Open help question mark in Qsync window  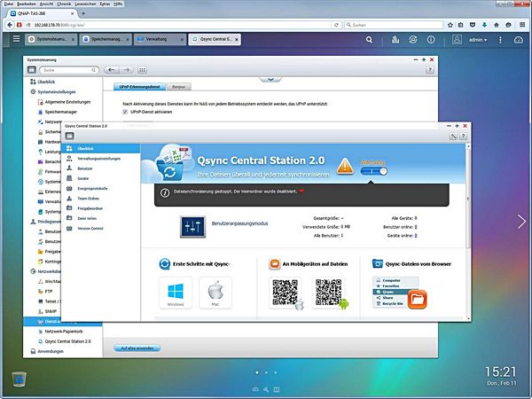coord(463,136)
